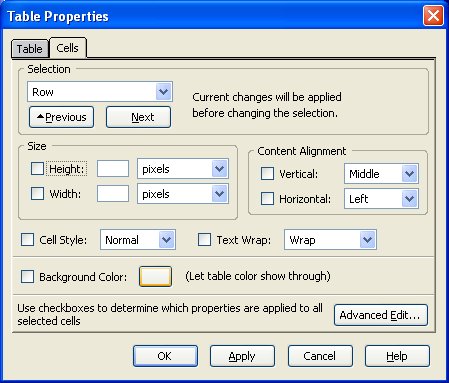The image size is (449, 383).
Task: Click the Next button
Action: pos(138,117)
